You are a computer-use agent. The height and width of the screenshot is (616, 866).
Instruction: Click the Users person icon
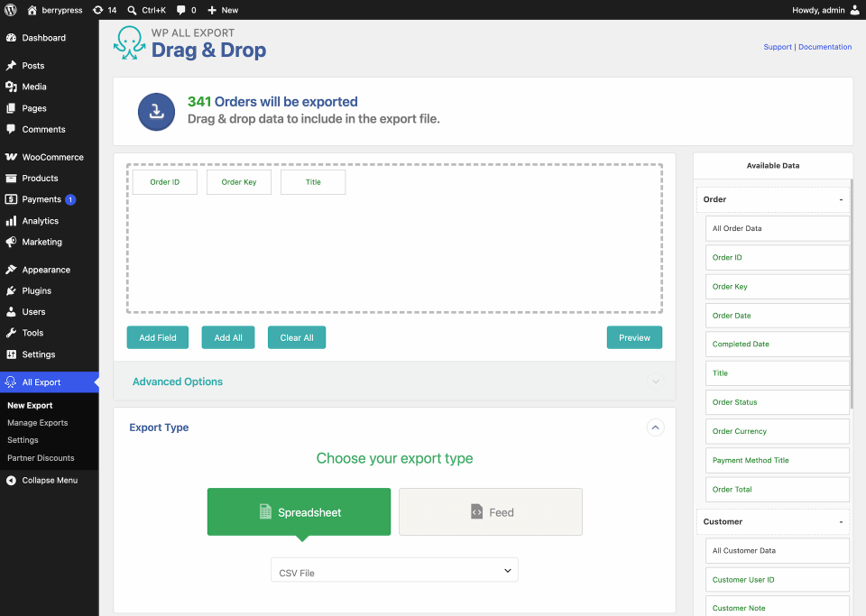(x=11, y=312)
